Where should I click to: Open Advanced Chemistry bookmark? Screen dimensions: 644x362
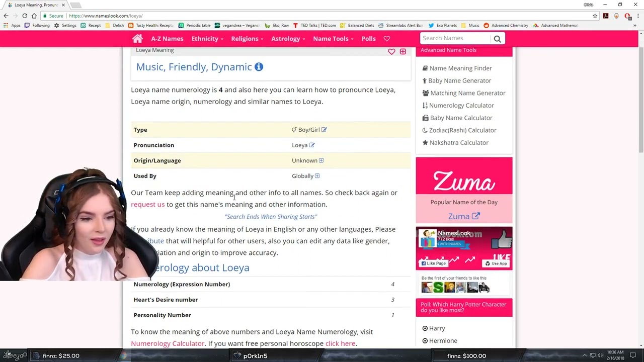506,25
